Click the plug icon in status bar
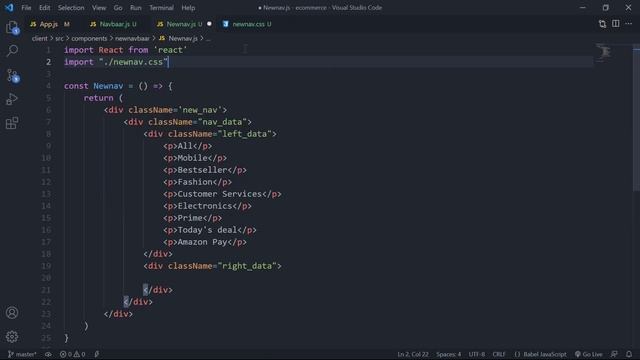 point(97,354)
